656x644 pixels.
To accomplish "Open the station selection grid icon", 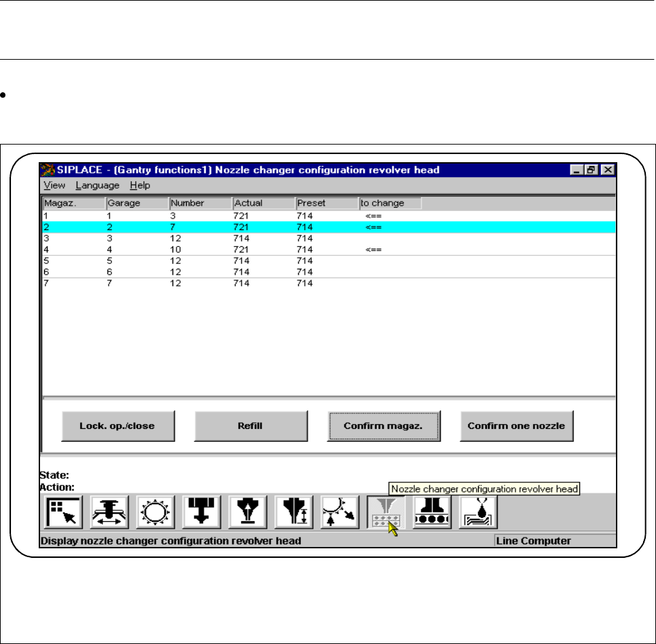I will (63, 512).
